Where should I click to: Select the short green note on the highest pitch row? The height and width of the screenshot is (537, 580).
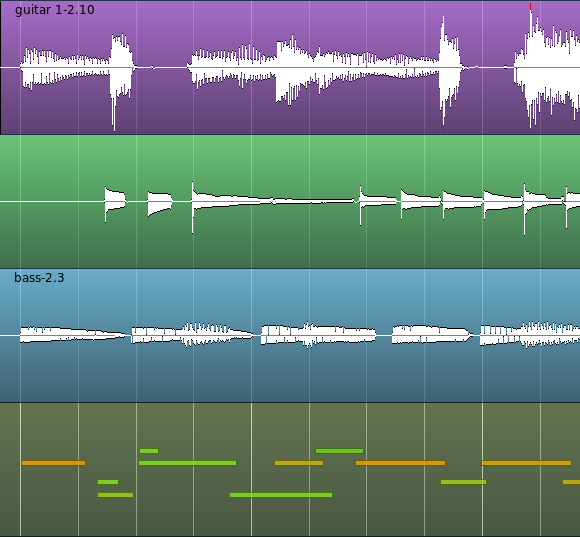pyautogui.click(x=149, y=451)
